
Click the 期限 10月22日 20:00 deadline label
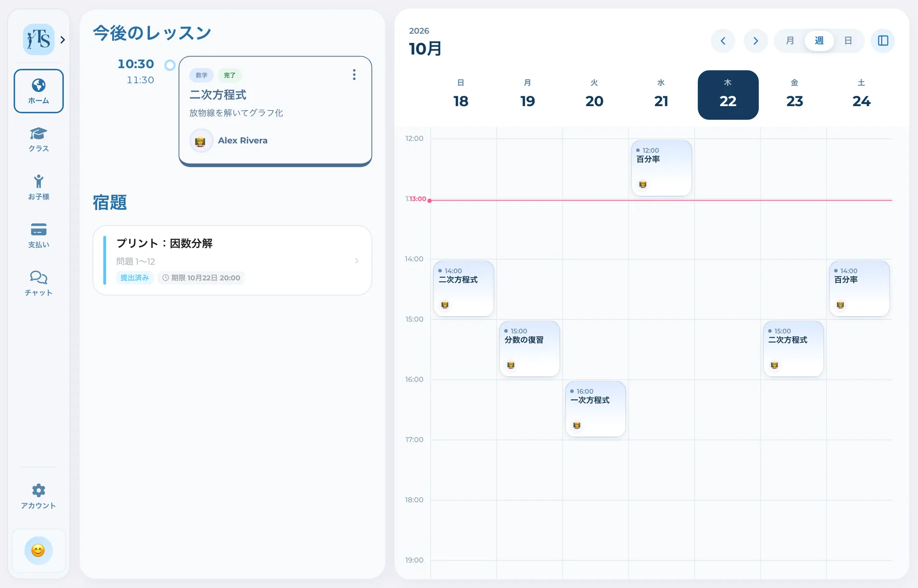pos(201,278)
